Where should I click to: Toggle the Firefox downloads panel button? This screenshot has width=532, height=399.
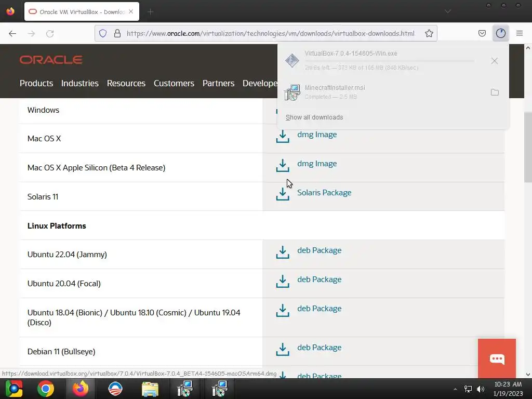pos(500,33)
